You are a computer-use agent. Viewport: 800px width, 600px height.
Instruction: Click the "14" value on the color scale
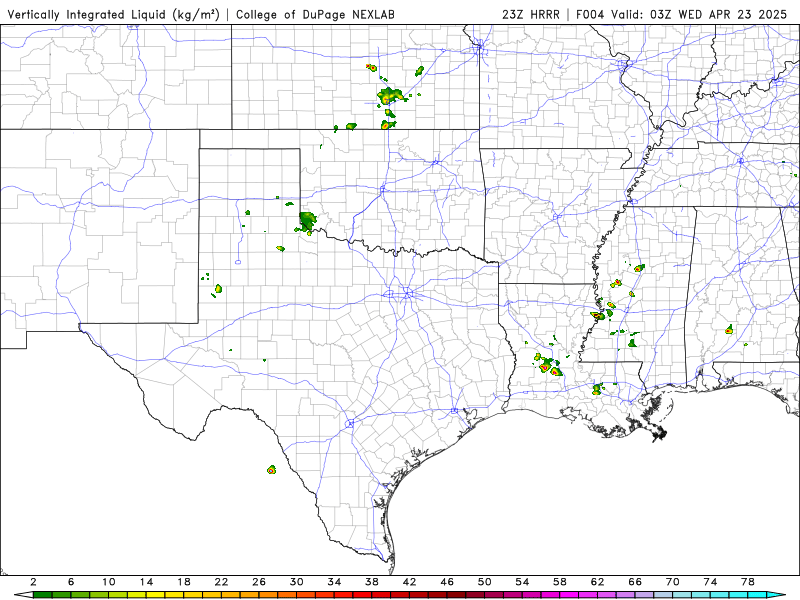[x=146, y=582]
